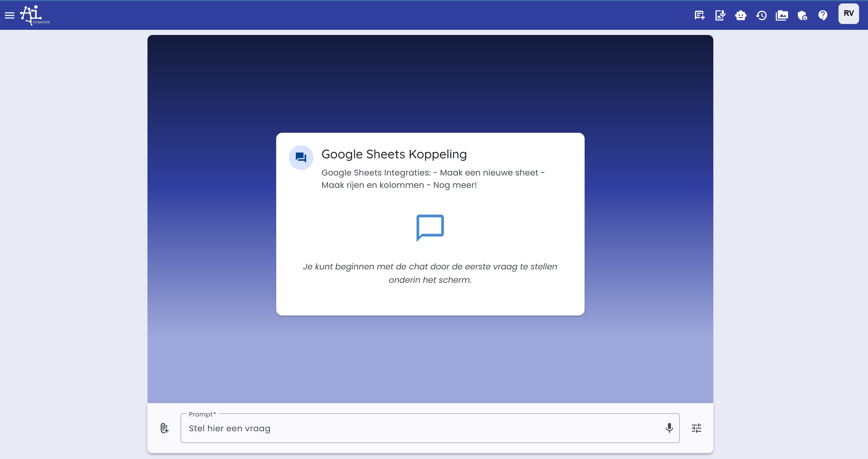Open the RV user profile menu
The width and height of the screenshot is (868, 459).
coord(848,14)
